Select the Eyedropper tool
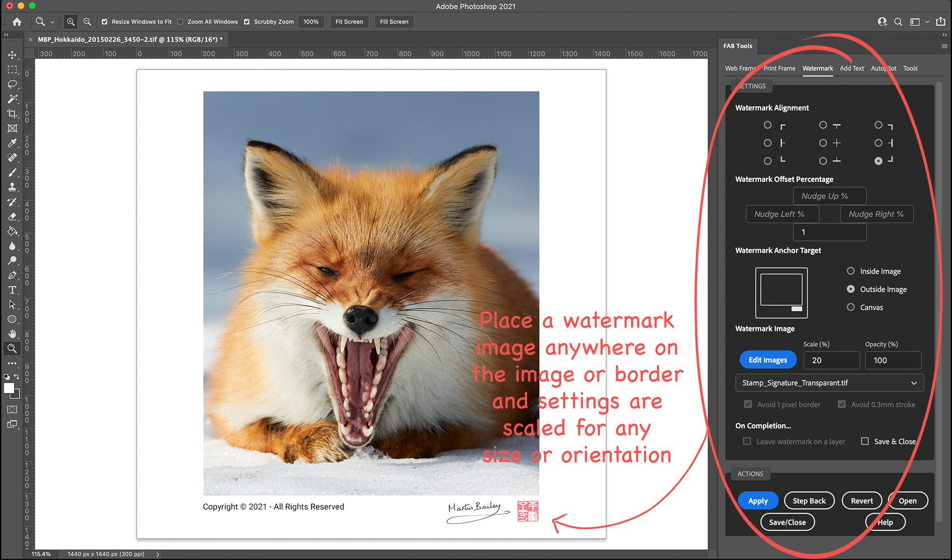 (x=12, y=143)
